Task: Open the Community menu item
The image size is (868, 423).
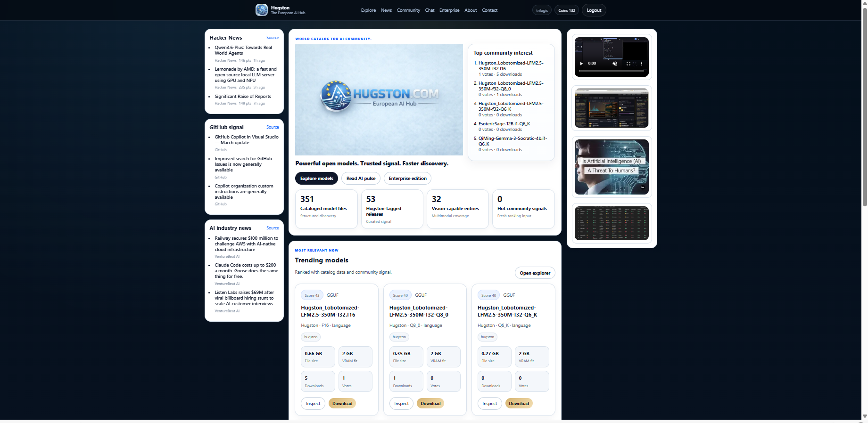Action: (408, 10)
